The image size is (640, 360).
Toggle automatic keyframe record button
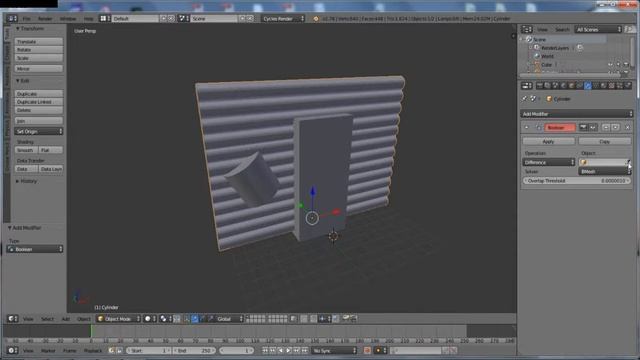(x=367, y=350)
